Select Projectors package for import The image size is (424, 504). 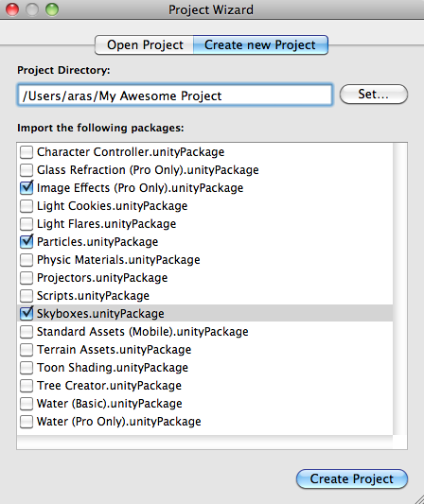click(x=26, y=278)
